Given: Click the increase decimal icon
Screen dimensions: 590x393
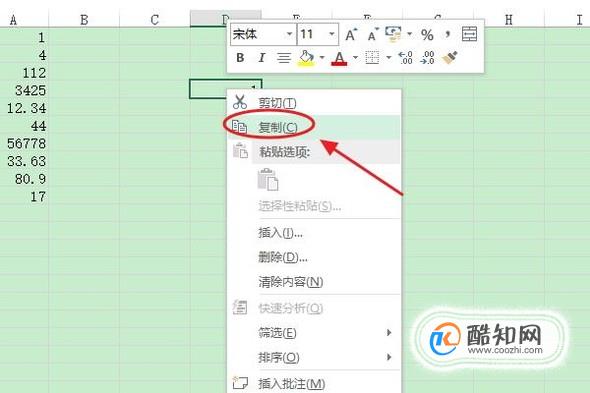Looking at the screenshot, I should pyautogui.click(x=405, y=58).
